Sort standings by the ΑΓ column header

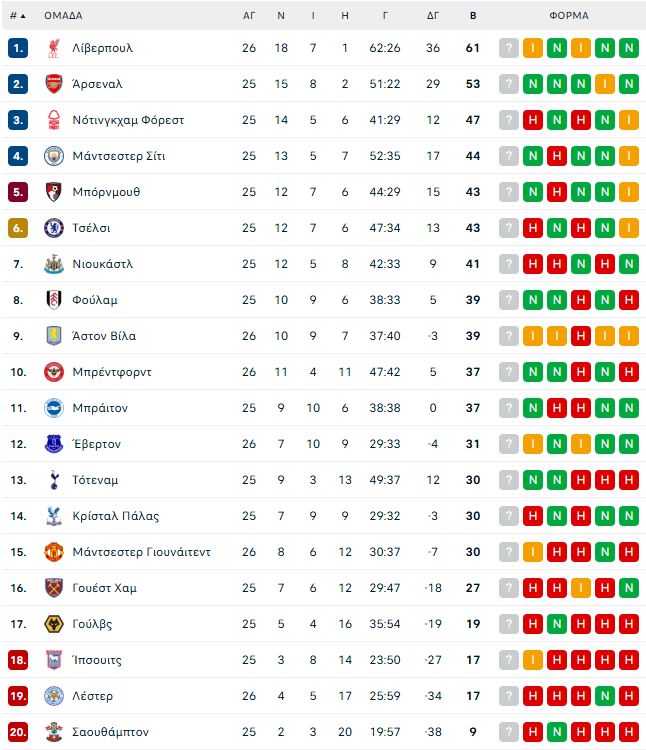pyautogui.click(x=249, y=16)
